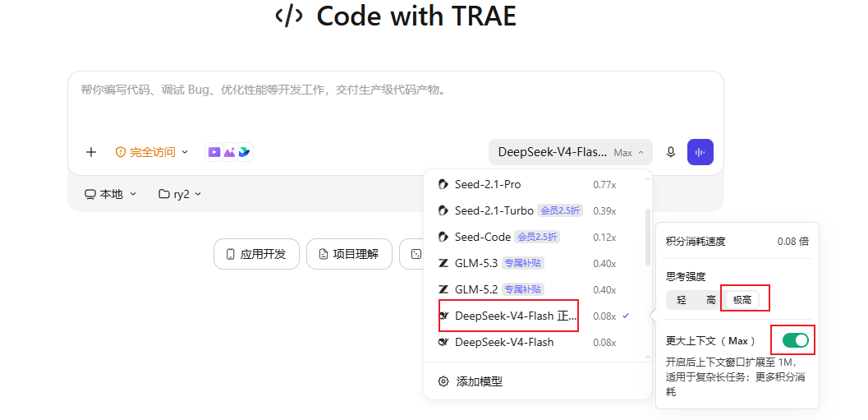Image resolution: width=868 pixels, height=420 pixels.
Task: Click the 积分消耗速度 label
Action: click(696, 241)
